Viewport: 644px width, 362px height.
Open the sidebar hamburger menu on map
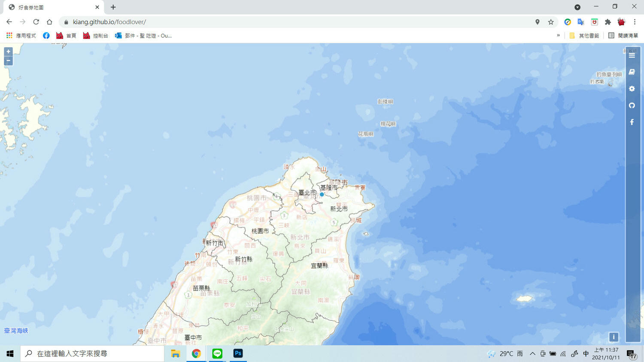(632, 55)
